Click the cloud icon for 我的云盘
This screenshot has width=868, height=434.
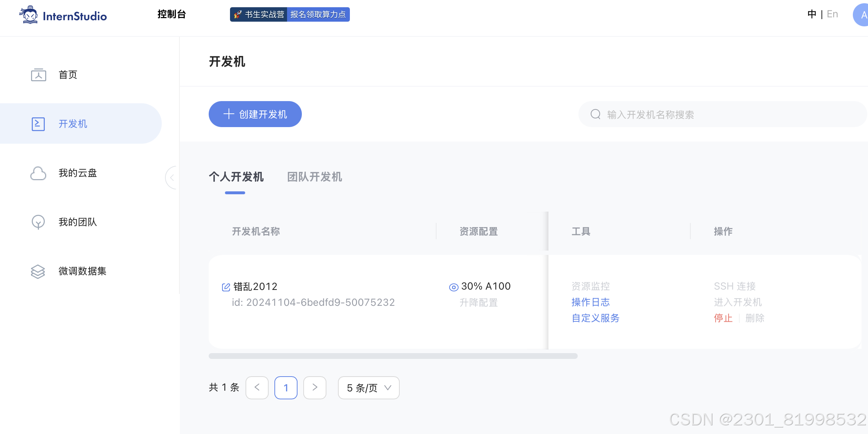pos(38,173)
